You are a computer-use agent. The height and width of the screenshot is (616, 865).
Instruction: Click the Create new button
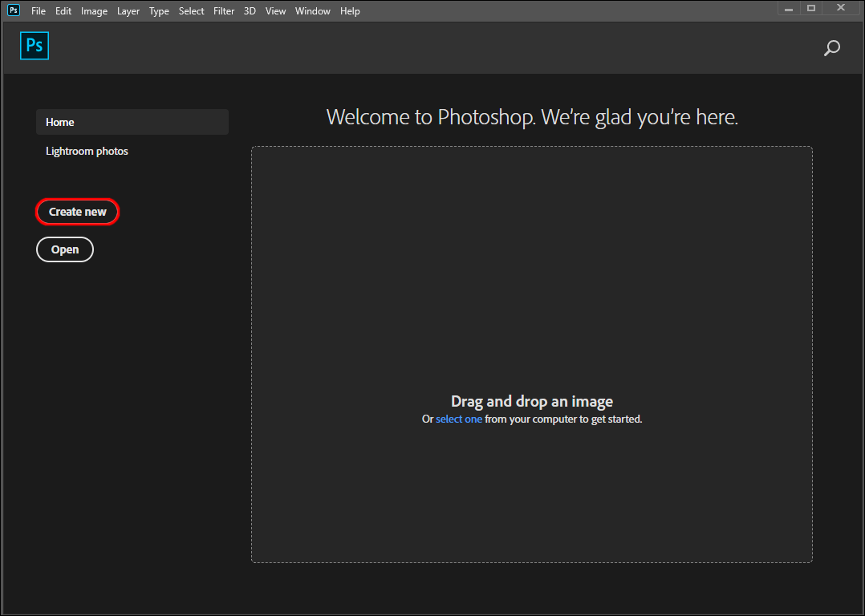click(78, 212)
